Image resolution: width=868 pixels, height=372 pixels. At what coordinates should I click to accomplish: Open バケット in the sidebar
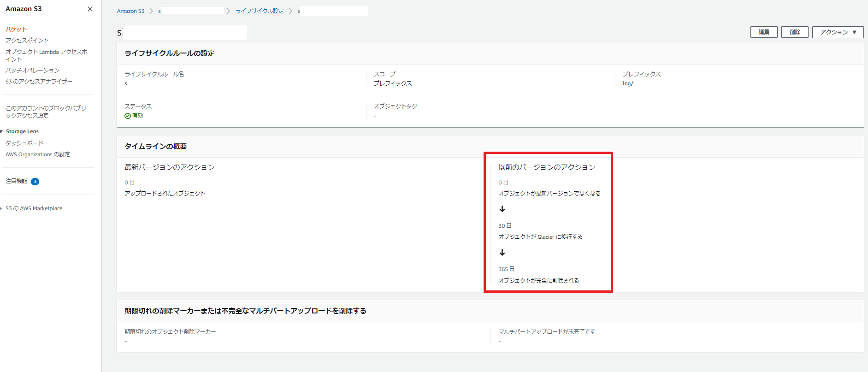pyautogui.click(x=16, y=29)
